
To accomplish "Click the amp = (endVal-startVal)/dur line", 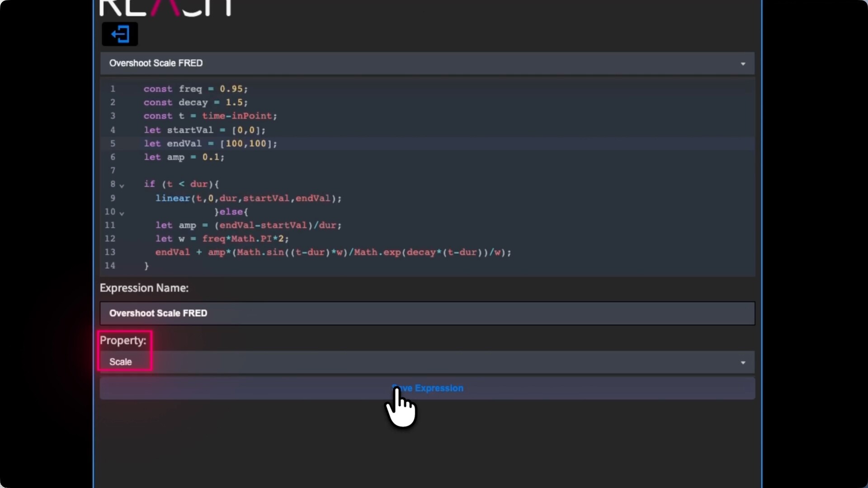I will (x=248, y=225).
